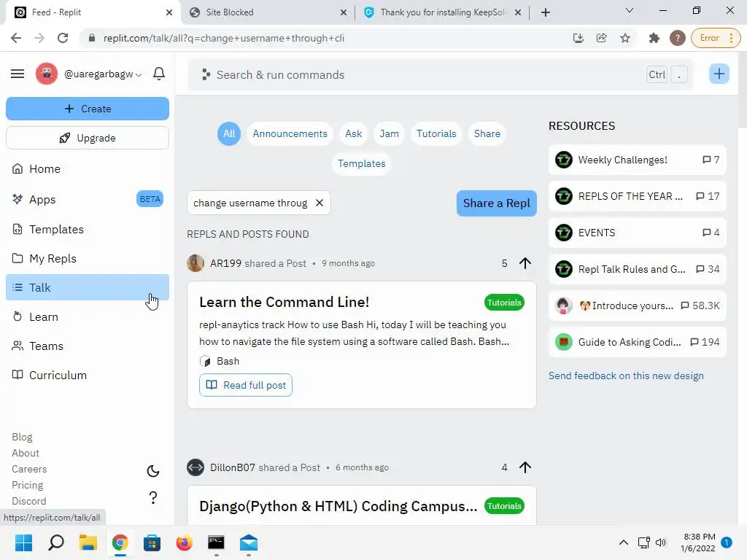Open Teams in the sidebar

coord(88,346)
